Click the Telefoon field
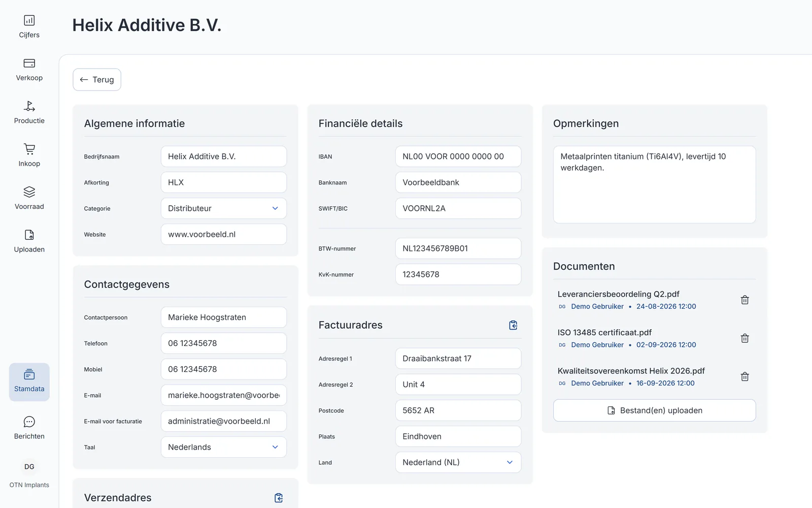Screen dimensions: 812x508 (224, 343)
